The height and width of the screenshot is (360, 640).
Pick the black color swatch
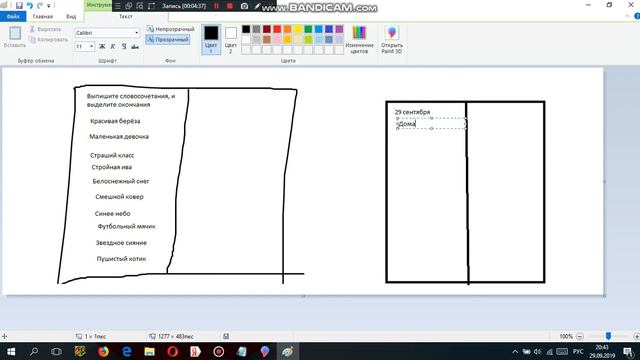click(246, 29)
